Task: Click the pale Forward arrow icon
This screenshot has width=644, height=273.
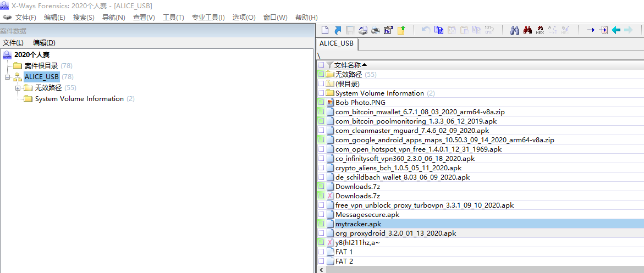Action: pos(629,30)
